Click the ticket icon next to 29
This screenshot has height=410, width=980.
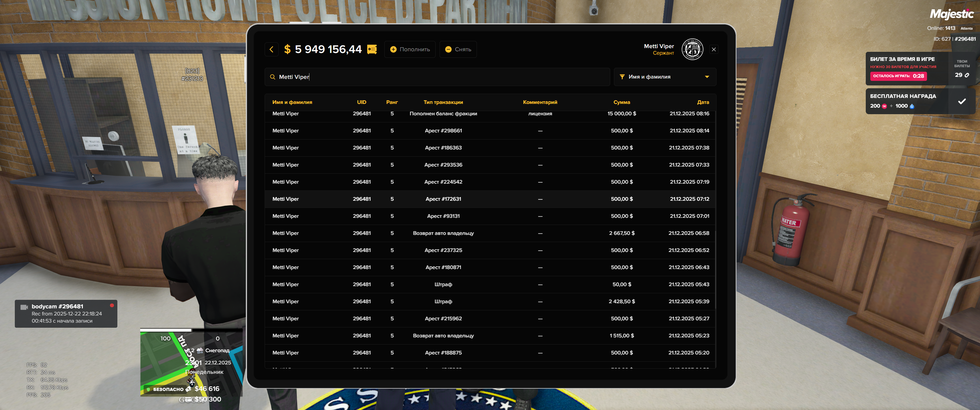pos(967,75)
